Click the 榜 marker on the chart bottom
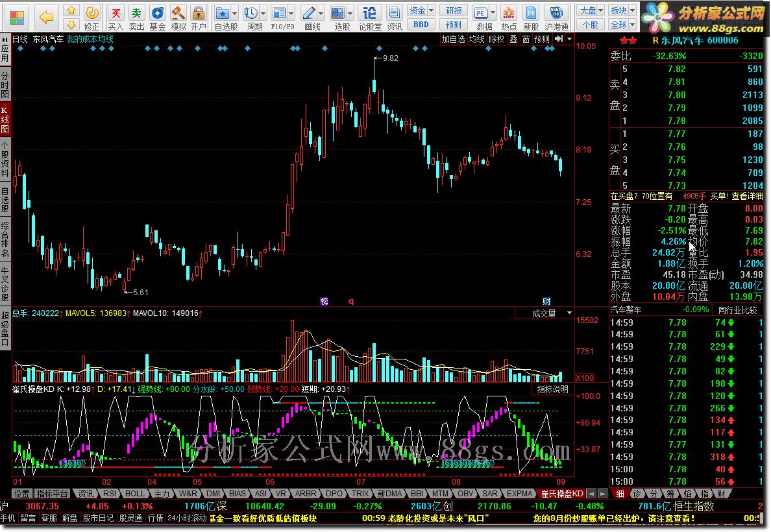 [324, 302]
